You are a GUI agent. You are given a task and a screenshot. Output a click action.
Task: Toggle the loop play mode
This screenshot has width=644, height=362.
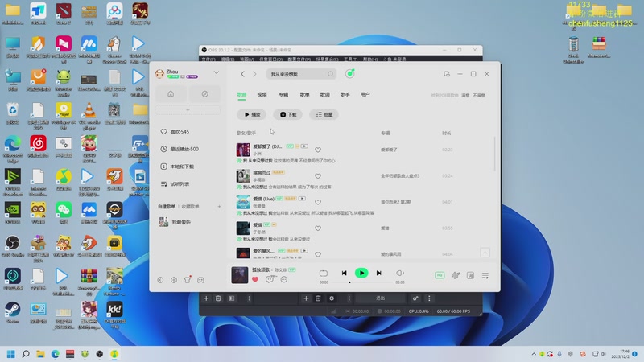coord(324,273)
